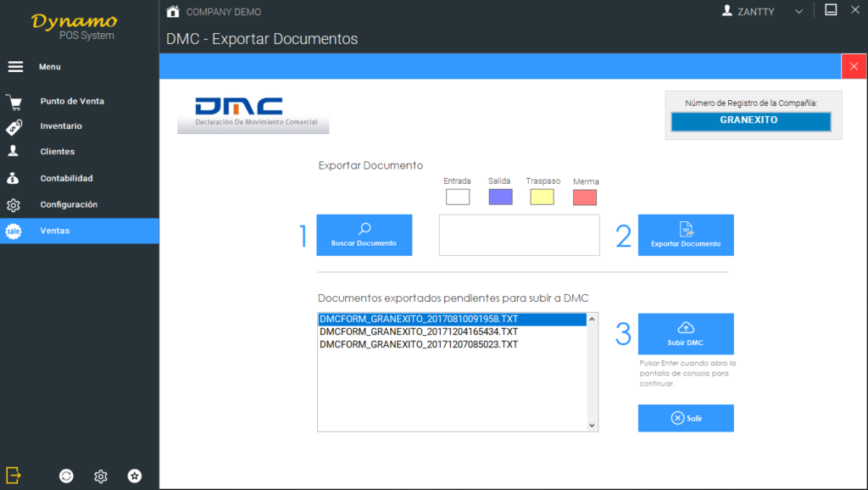Expand the ZANTTY user dropdown arrow
The width and height of the screenshot is (868, 490).
click(x=798, y=12)
